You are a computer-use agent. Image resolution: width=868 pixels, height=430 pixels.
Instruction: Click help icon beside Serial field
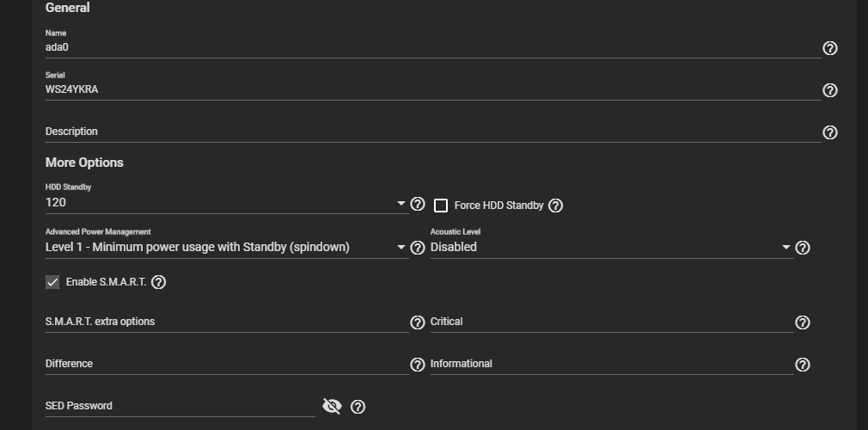tap(830, 90)
